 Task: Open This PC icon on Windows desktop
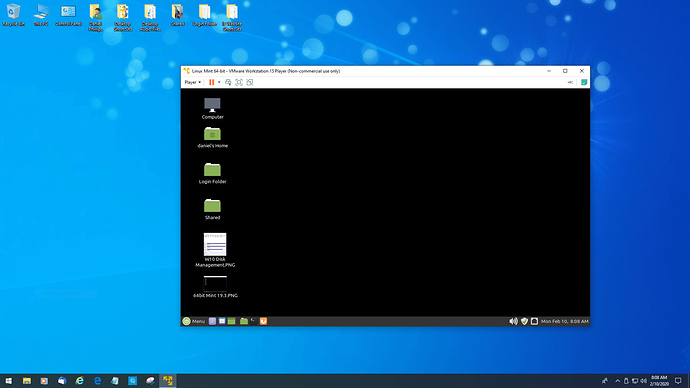(41, 15)
